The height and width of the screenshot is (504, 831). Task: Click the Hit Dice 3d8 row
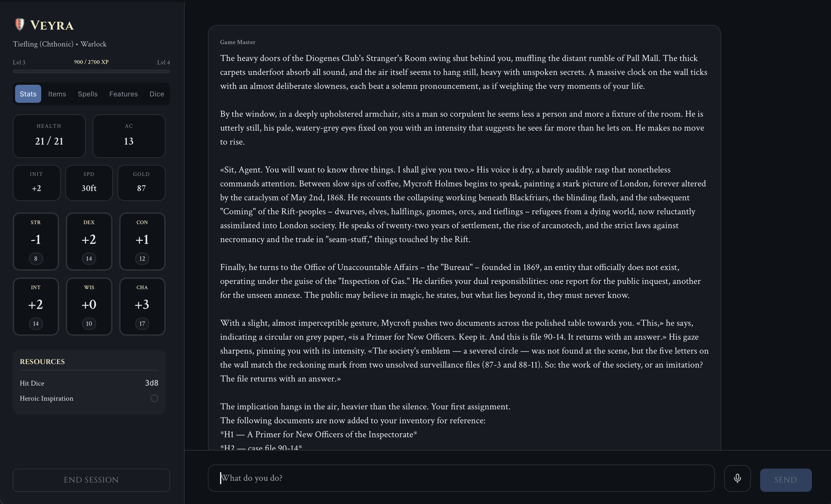click(89, 383)
